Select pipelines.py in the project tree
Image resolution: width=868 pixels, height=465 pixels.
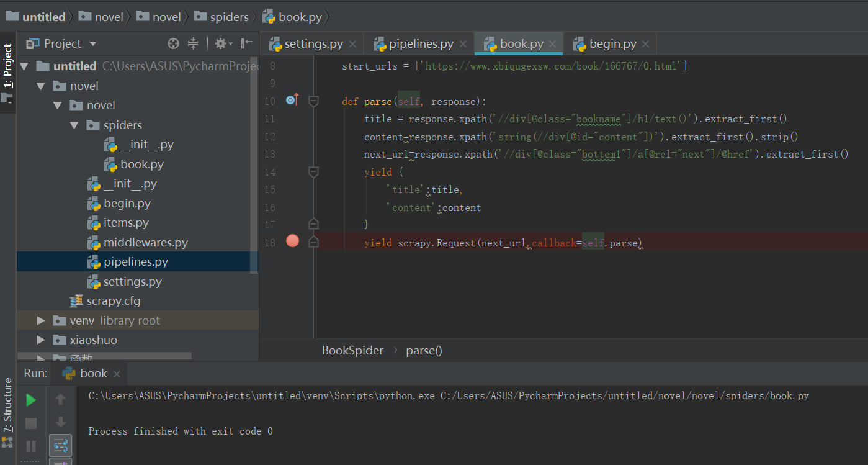(128, 262)
